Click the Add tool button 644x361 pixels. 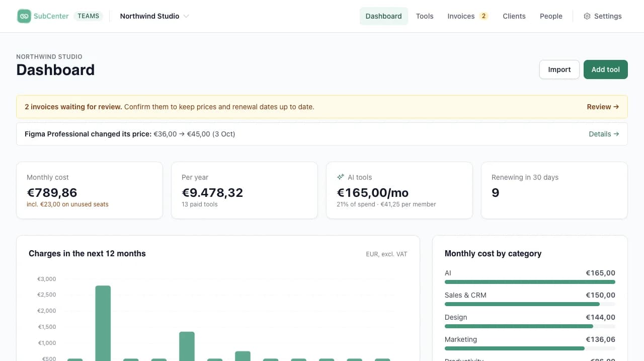coord(606,69)
